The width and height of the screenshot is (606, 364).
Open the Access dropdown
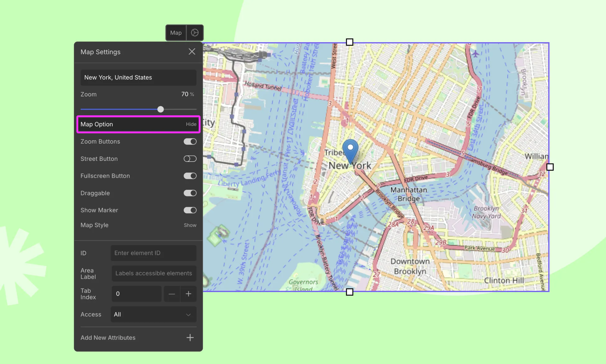154,314
